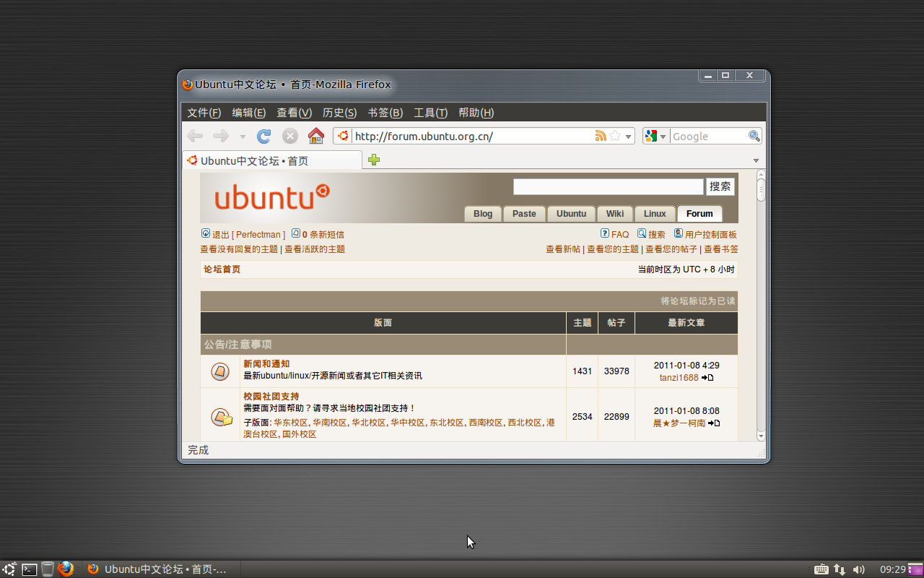
Task: Click 查看您的帖子 link
Action: [x=671, y=249]
